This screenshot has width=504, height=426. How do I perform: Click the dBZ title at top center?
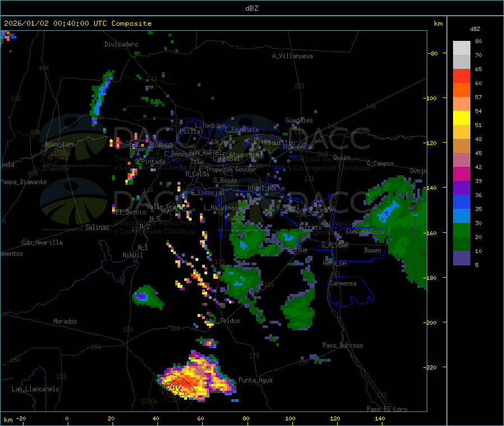click(251, 8)
